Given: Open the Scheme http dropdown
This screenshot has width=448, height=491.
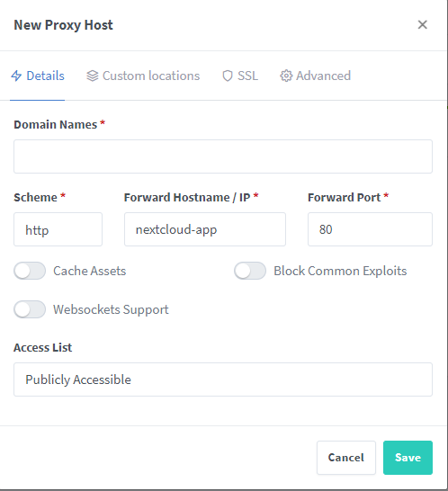Looking at the screenshot, I should pyautogui.click(x=58, y=229).
